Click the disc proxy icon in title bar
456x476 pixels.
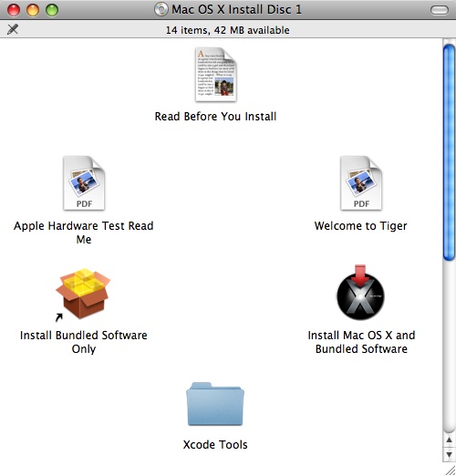(161, 9)
